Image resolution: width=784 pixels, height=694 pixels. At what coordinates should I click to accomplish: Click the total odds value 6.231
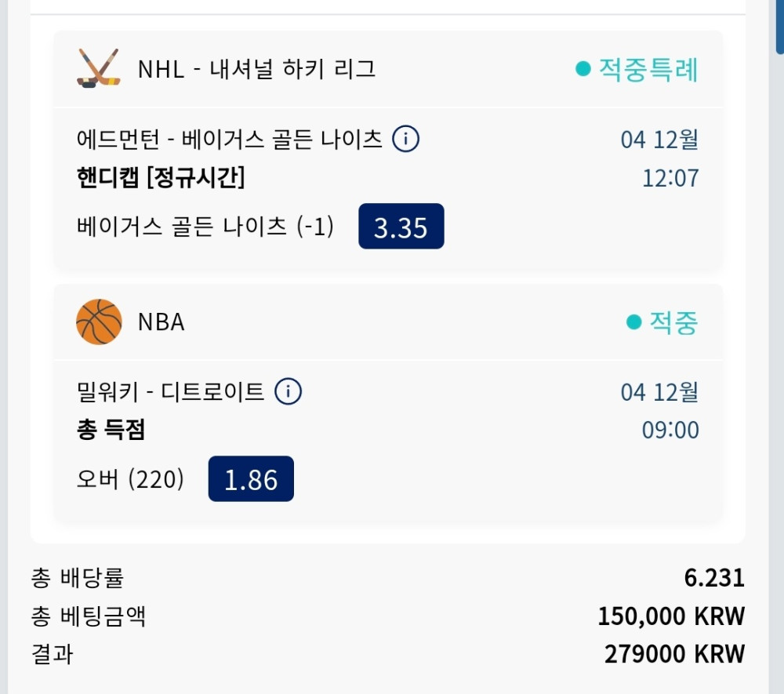[x=713, y=579]
